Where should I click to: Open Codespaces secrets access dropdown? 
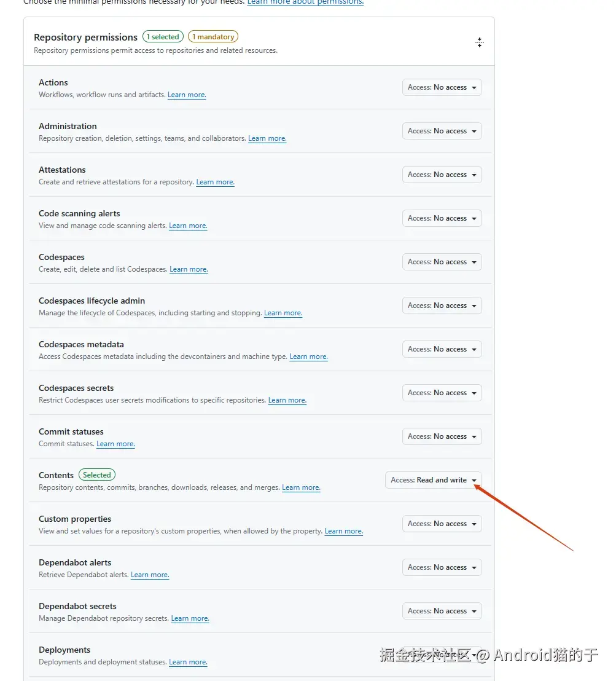(442, 393)
